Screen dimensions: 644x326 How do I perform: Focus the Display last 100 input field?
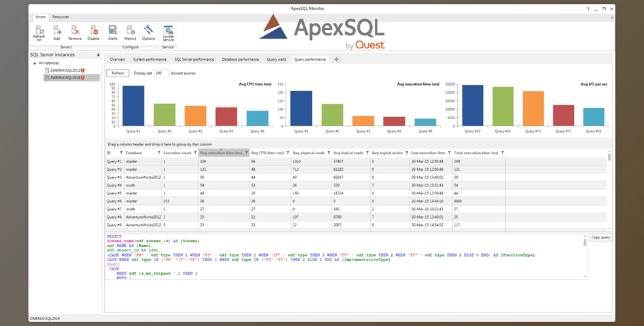[161, 73]
